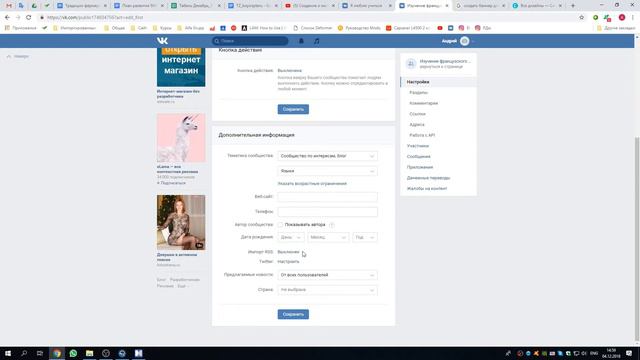The height and width of the screenshot is (360, 640).
Task: Click the browser back arrow
Action: tap(7, 18)
